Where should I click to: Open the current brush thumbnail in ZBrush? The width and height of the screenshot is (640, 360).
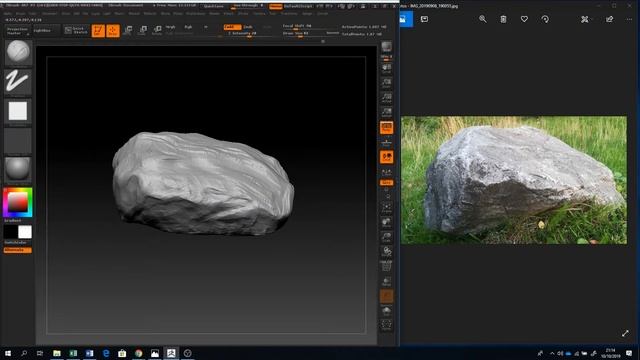point(18,52)
